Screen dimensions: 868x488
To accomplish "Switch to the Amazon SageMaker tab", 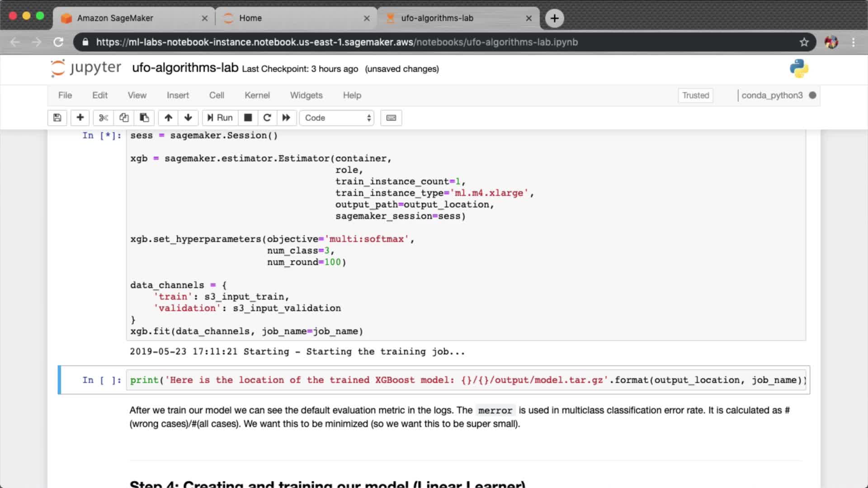I will click(x=115, y=18).
